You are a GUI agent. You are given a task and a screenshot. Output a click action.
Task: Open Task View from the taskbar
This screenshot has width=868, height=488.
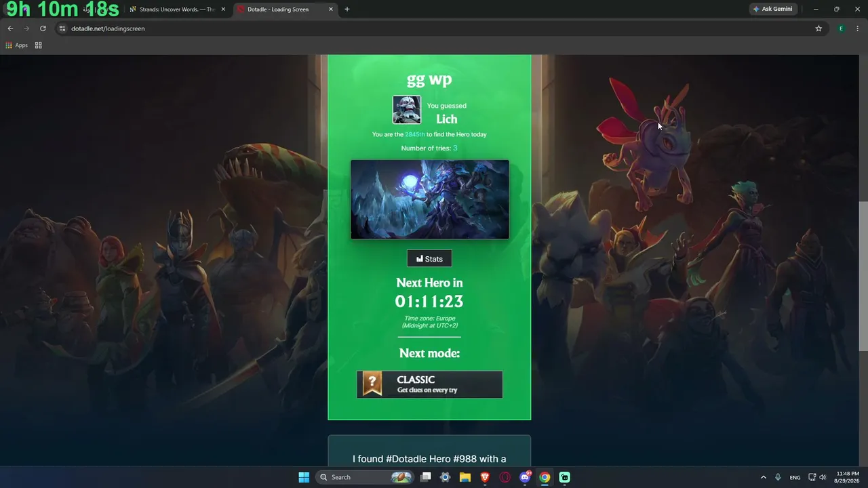(x=426, y=477)
